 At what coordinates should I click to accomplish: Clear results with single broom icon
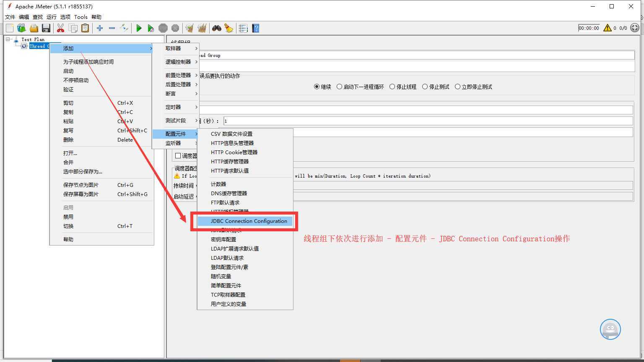[x=190, y=28]
